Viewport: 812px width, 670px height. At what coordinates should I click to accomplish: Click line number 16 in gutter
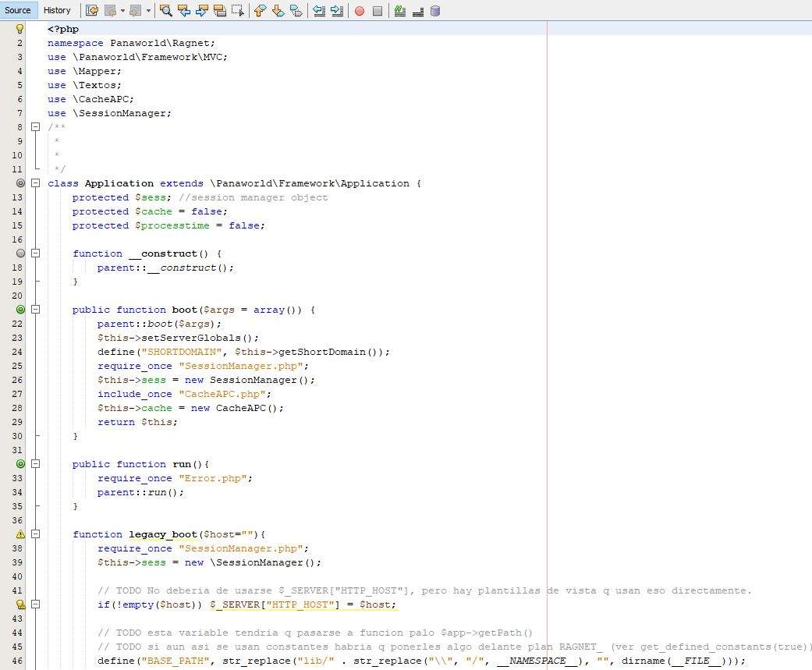(x=17, y=239)
